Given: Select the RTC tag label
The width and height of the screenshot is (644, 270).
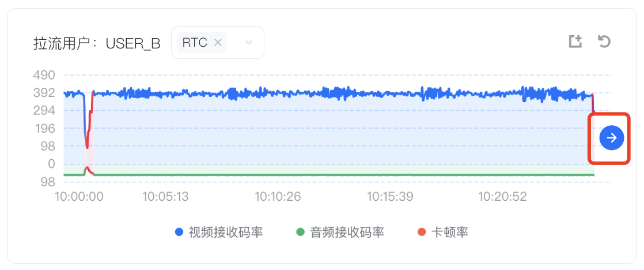Looking at the screenshot, I should 195,43.
